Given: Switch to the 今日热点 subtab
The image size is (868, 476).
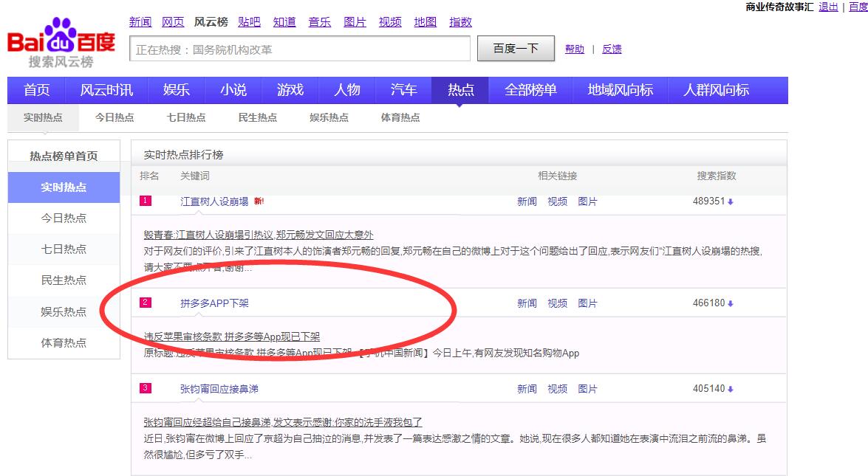Looking at the screenshot, I should tap(114, 117).
